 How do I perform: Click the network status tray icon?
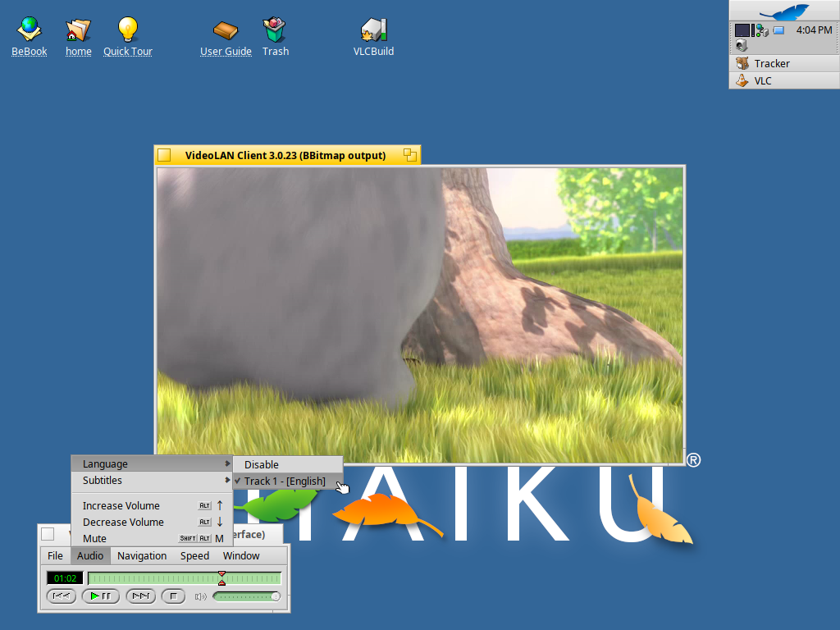pyautogui.click(x=762, y=31)
